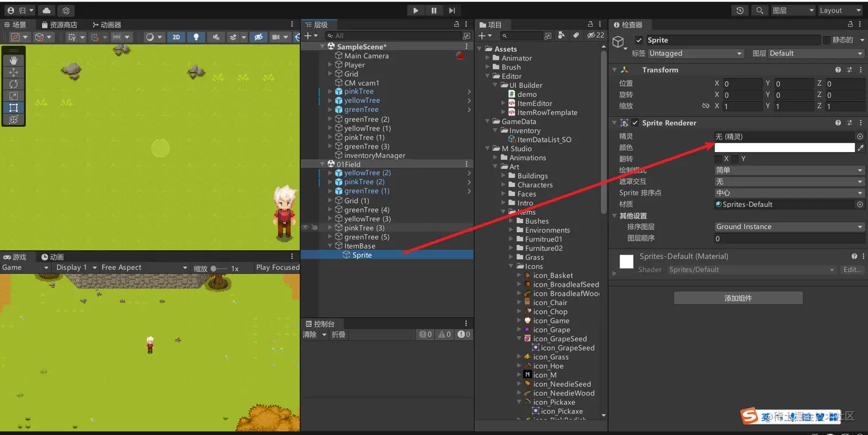Switch to the 动画器 Animator tab
This screenshot has width=868, height=435.
point(106,25)
